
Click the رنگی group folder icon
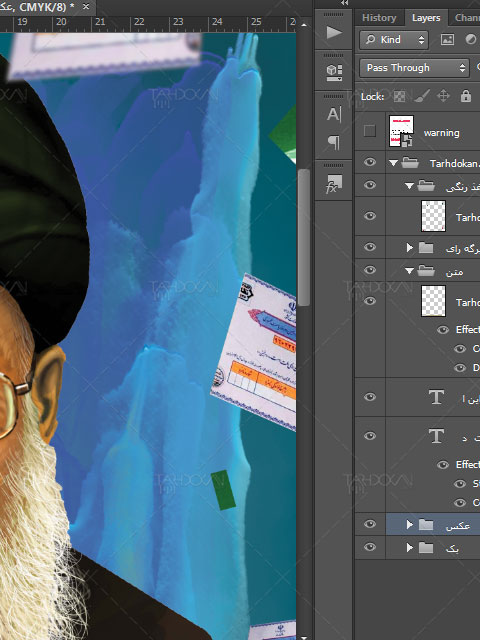[426, 186]
